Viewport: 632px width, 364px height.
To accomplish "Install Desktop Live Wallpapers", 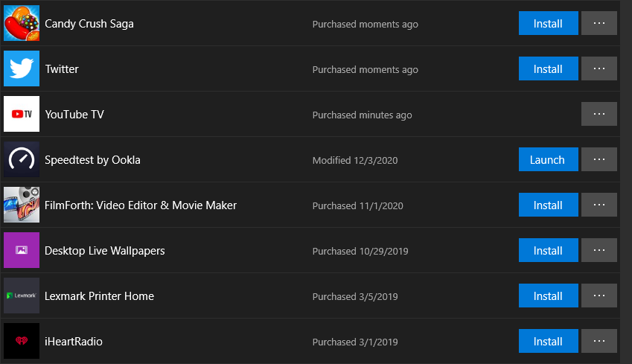I will 548,250.
